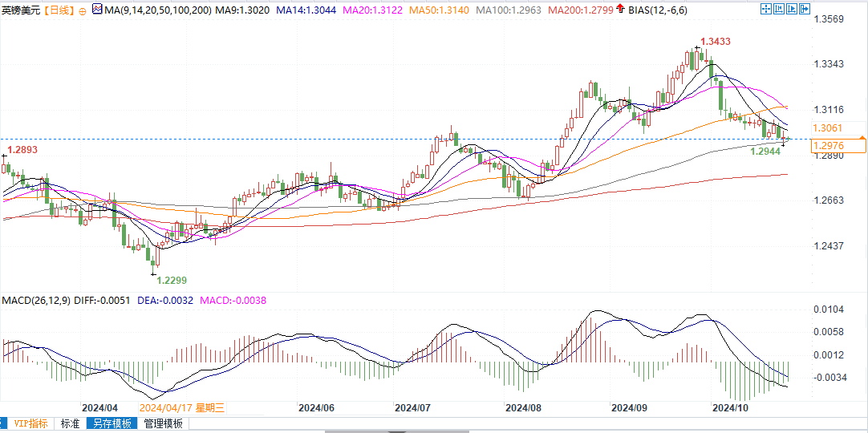Image resolution: width=868 pixels, height=433 pixels.
Task: Click the DEA:-0.0032 value
Action: [165, 301]
